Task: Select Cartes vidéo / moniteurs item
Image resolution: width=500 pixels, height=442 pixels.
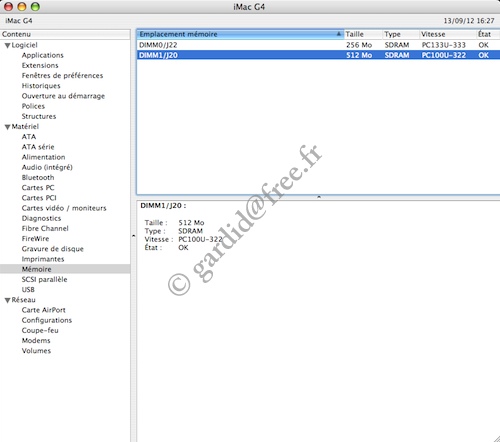Action: [x=64, y=208]
